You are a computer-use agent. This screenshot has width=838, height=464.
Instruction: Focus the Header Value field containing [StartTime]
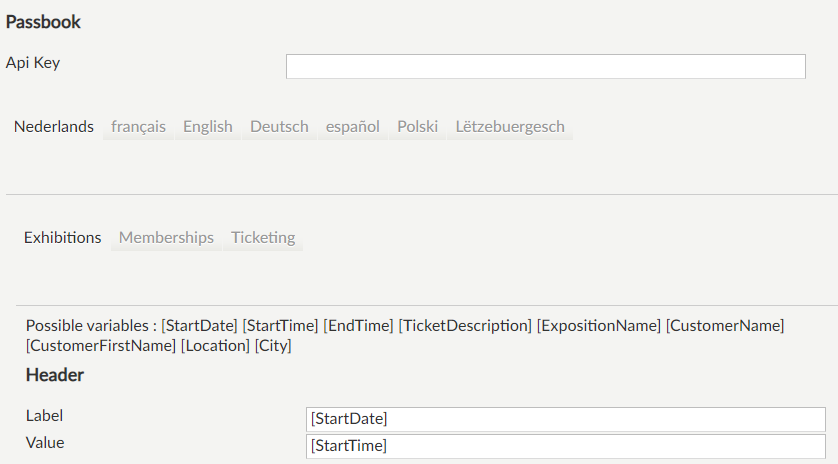pos(567,445)
